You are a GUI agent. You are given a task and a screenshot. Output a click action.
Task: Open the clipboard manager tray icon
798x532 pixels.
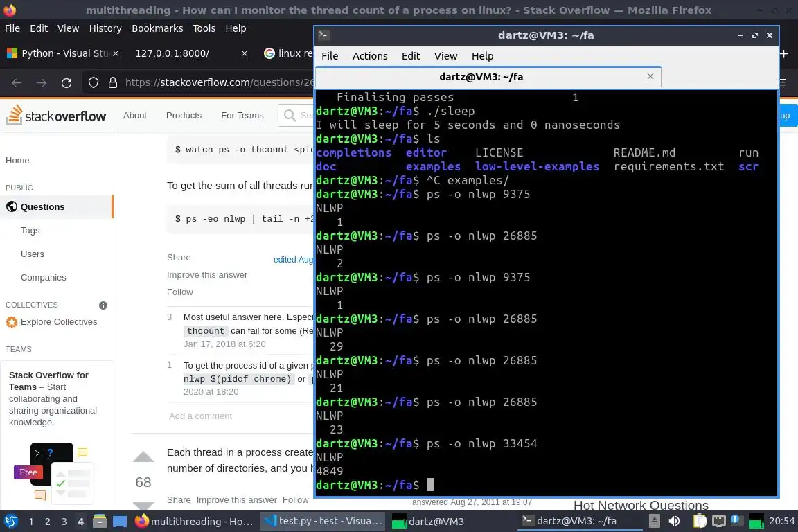[700, 522]
